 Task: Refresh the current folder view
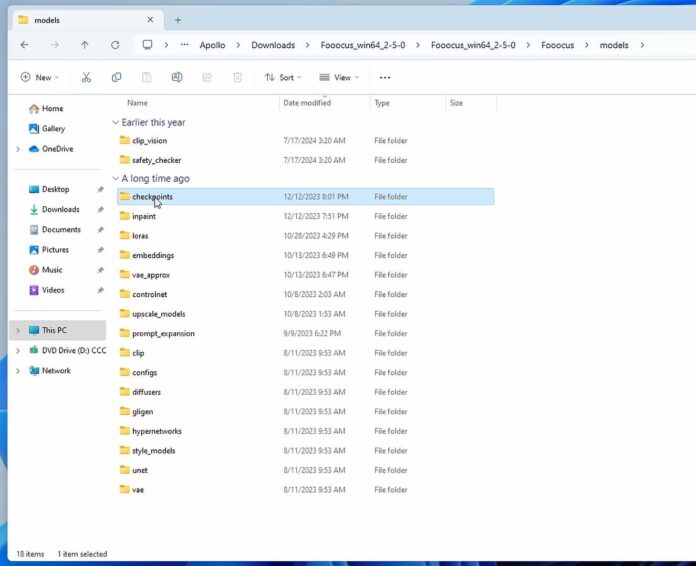115,45
